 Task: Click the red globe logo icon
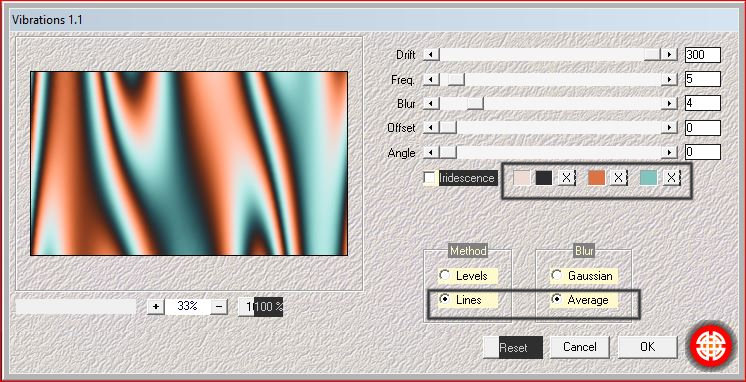pyautogui.click(x=712, y=346)
